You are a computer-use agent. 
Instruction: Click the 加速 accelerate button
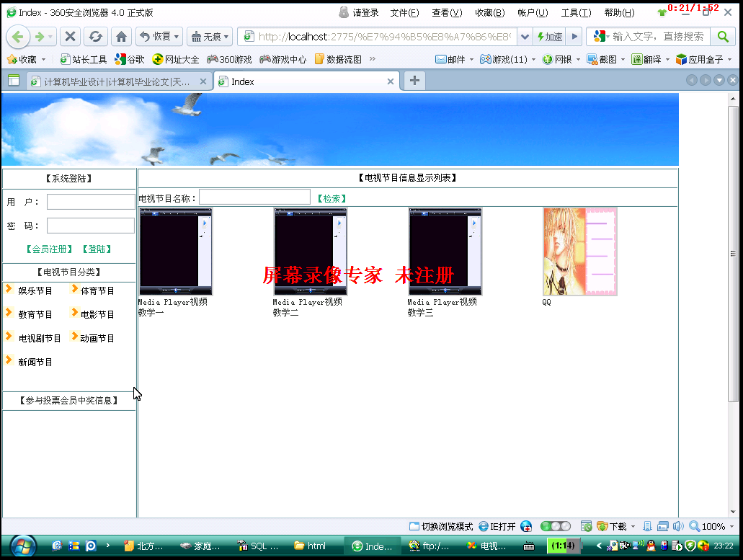(550, 37)
